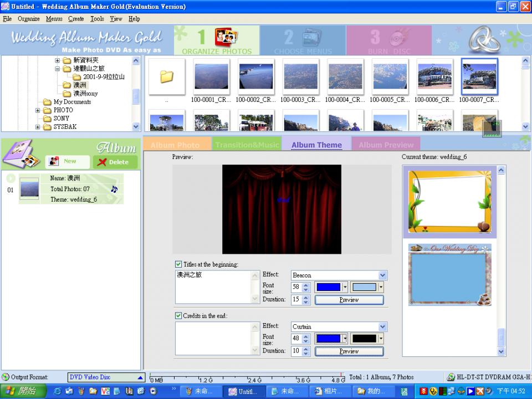Image resolution: width=532 pixels, height=399 pixels.
Task: Open the Curtain effect dropdown
Action: [x=382, y=327]
